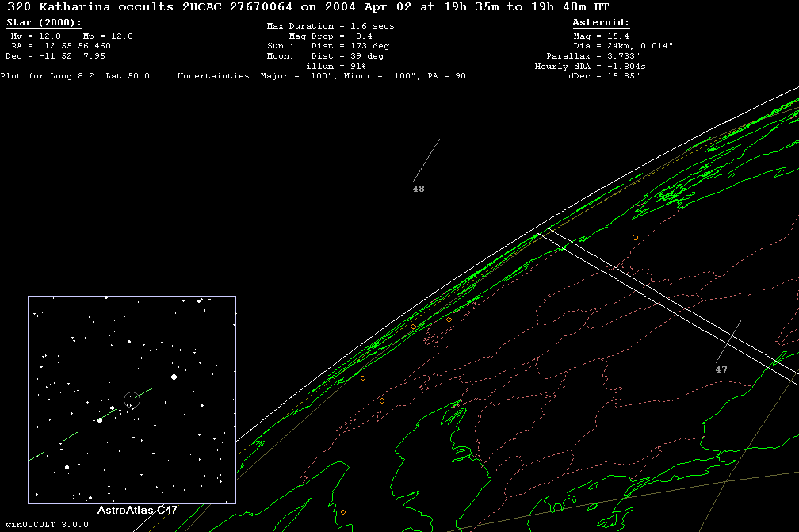Screen dimensions: 799x532
Task: Click the "47" minute marker label
Action: (721, 369)
